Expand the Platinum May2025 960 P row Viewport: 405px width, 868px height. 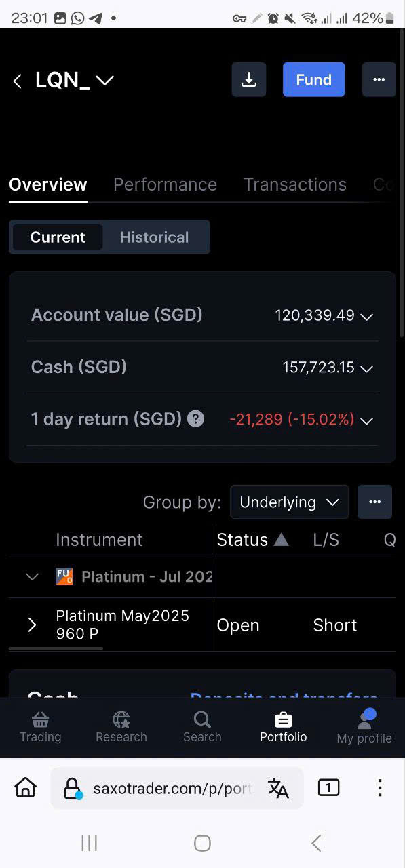[x=32, y=625]
